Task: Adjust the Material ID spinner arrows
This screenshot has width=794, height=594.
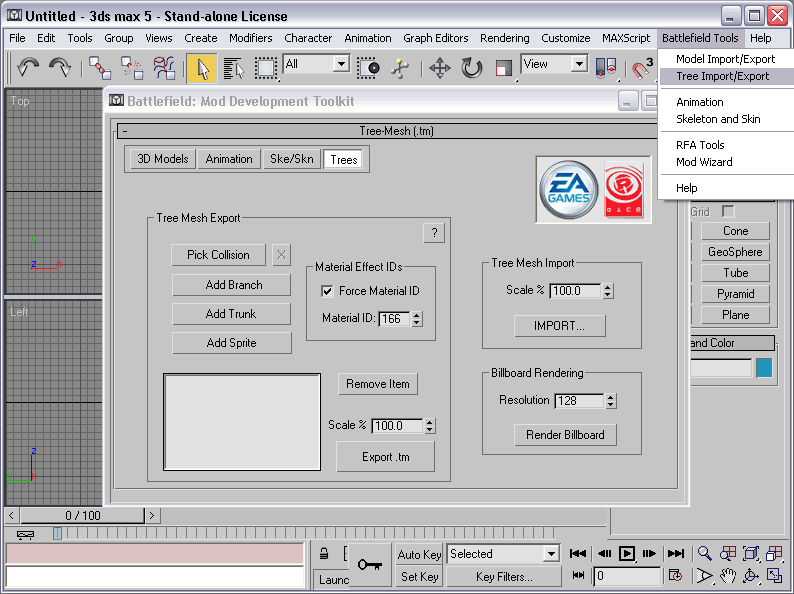Action: 417,319
